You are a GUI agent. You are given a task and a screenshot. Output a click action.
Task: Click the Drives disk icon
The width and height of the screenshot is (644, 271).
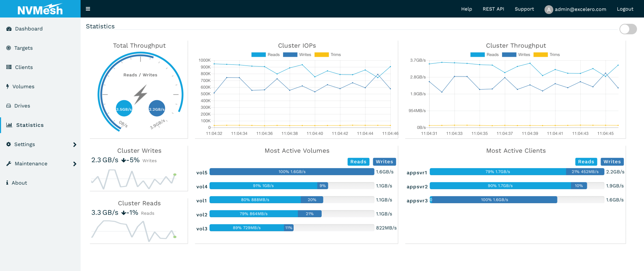(x=8, y=106)
